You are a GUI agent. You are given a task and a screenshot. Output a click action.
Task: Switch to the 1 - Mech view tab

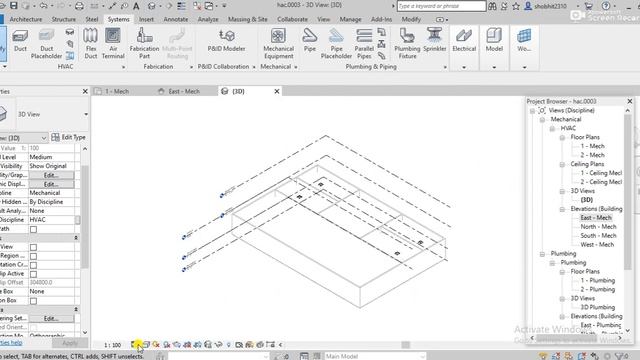coord(116,91)
